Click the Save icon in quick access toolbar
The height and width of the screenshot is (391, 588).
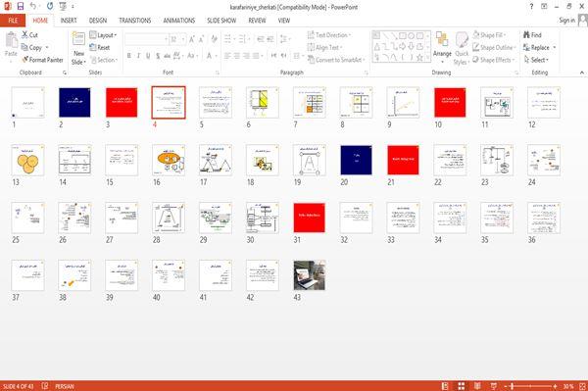click(21, 7)
